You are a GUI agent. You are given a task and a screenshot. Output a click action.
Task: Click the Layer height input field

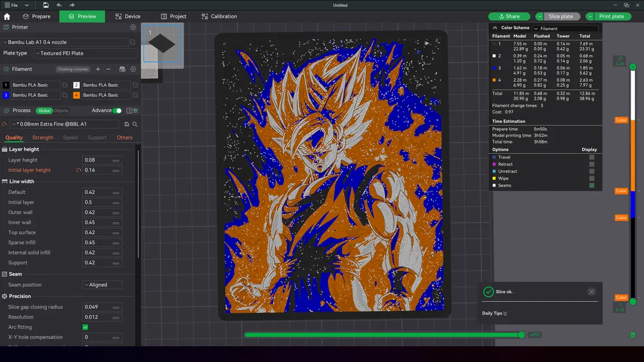point(103,160)
